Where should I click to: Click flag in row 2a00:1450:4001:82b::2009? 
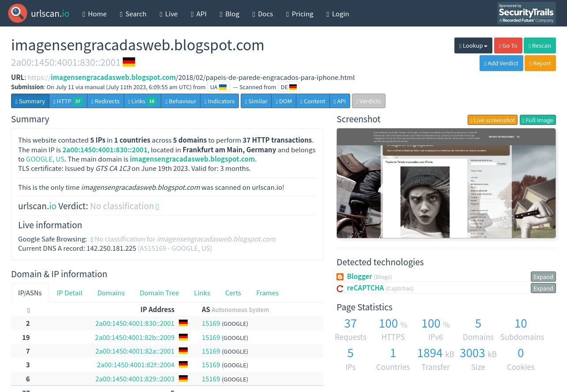183,337
